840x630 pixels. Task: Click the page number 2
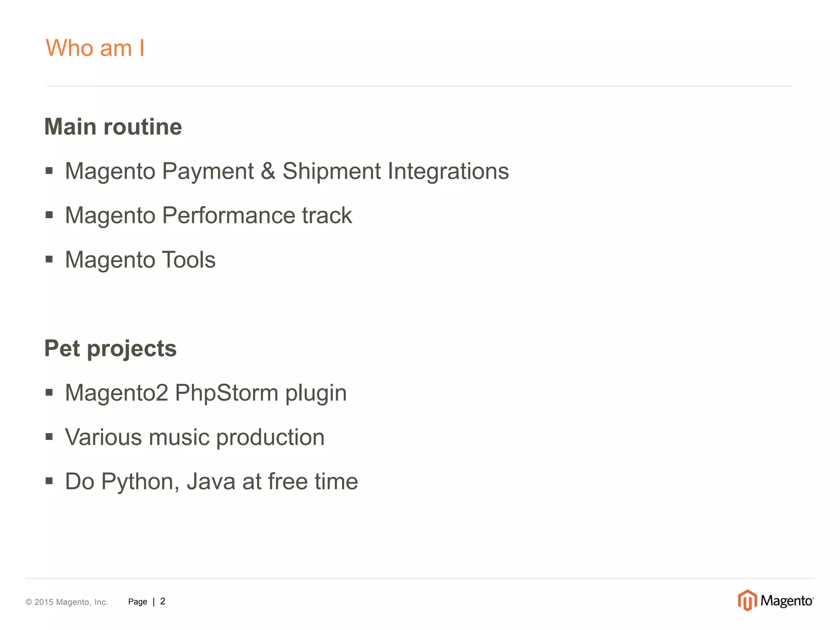pos(163,601)
